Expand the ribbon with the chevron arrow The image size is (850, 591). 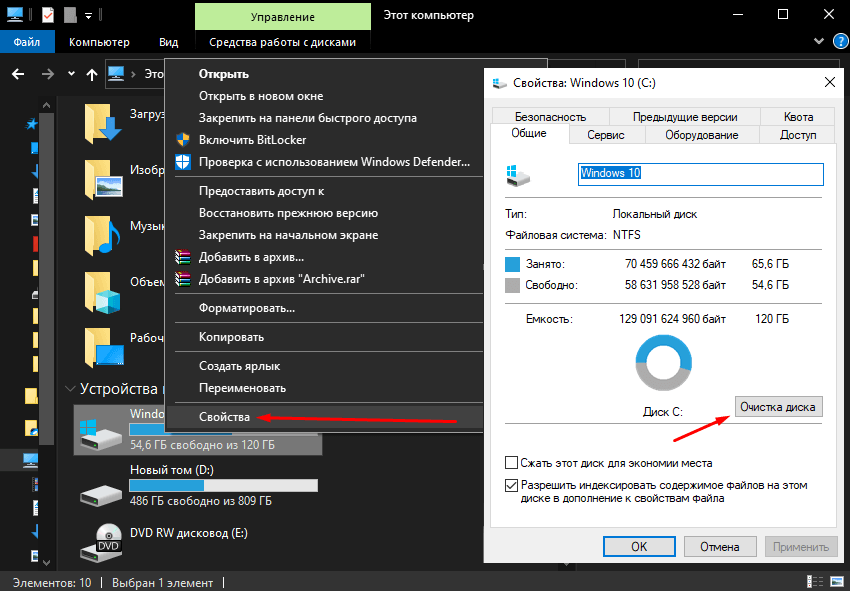[819, 41]
